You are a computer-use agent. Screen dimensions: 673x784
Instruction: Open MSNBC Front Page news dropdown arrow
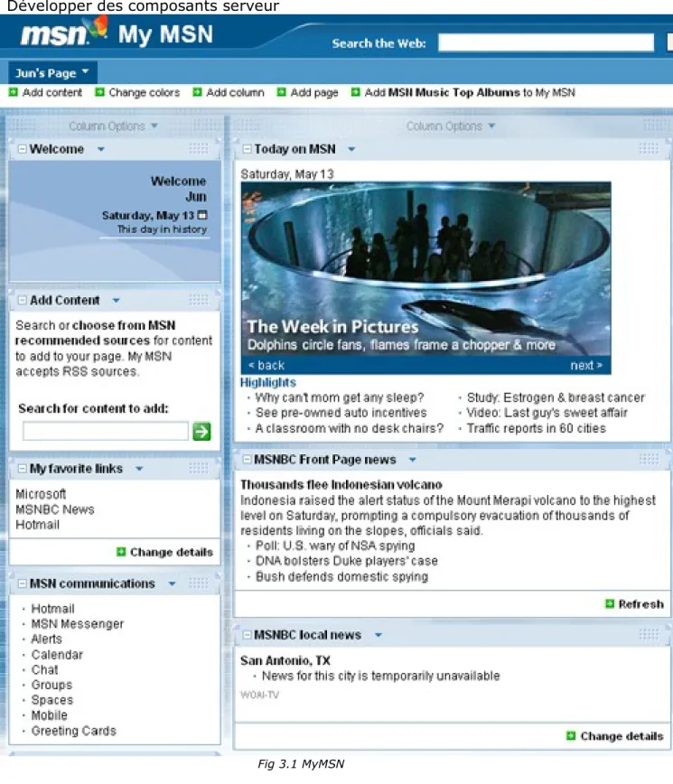pyautogui.click(x=412, y=460)
